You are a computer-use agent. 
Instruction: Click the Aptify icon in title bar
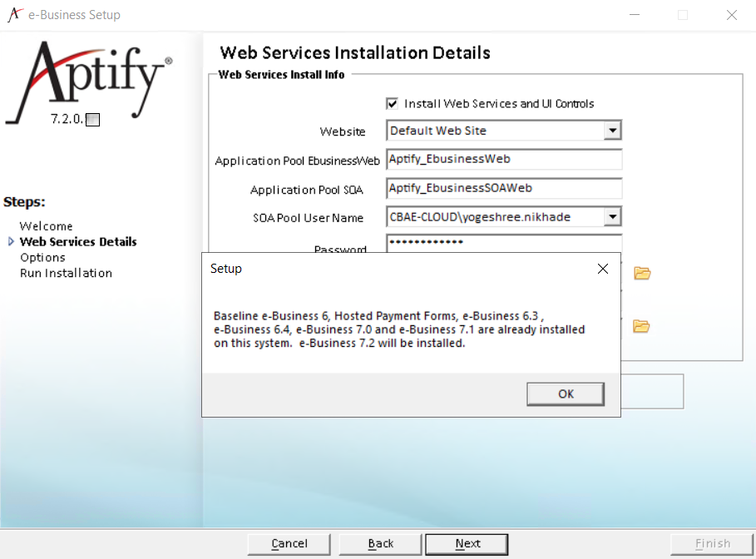pos(15,14)
